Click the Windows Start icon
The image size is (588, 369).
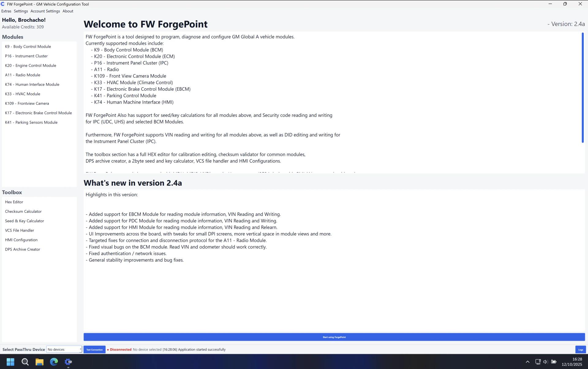click(10, 362)
